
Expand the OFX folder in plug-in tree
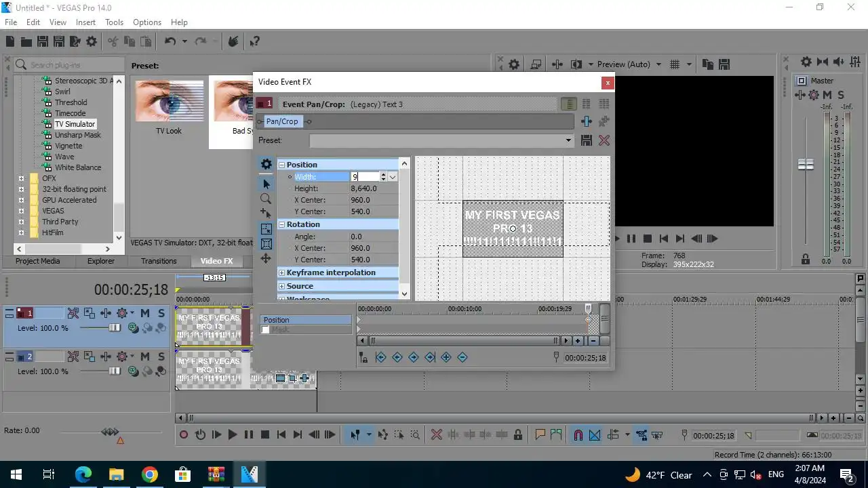pyautogui.click(x=21, y=178)
